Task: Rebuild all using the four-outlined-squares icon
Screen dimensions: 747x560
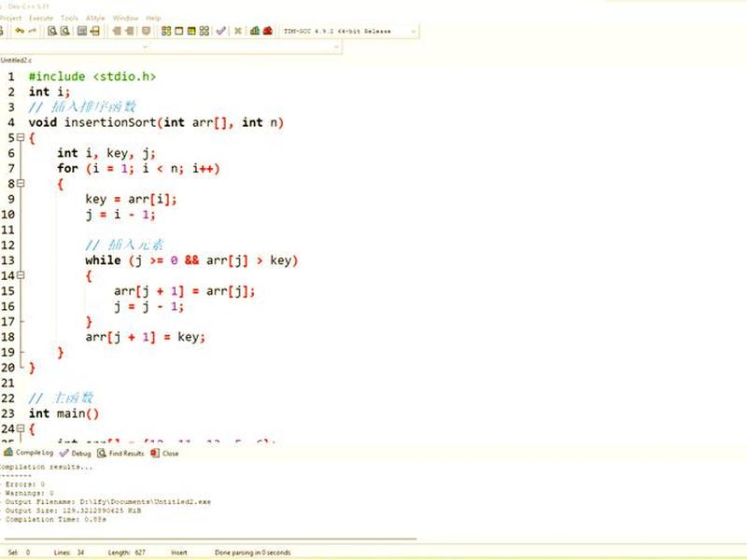Action: (204, 31)
